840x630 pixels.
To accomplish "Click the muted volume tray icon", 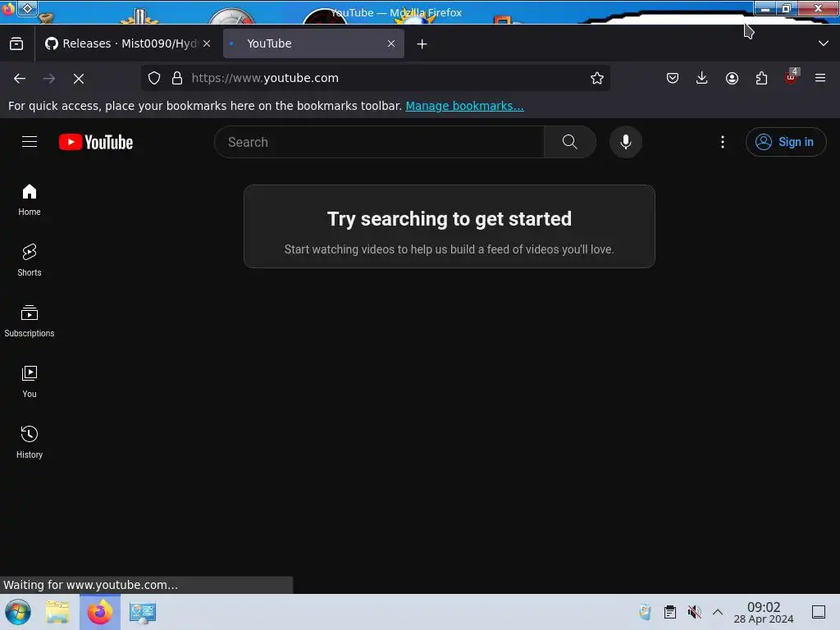I will tap(694, 612).
